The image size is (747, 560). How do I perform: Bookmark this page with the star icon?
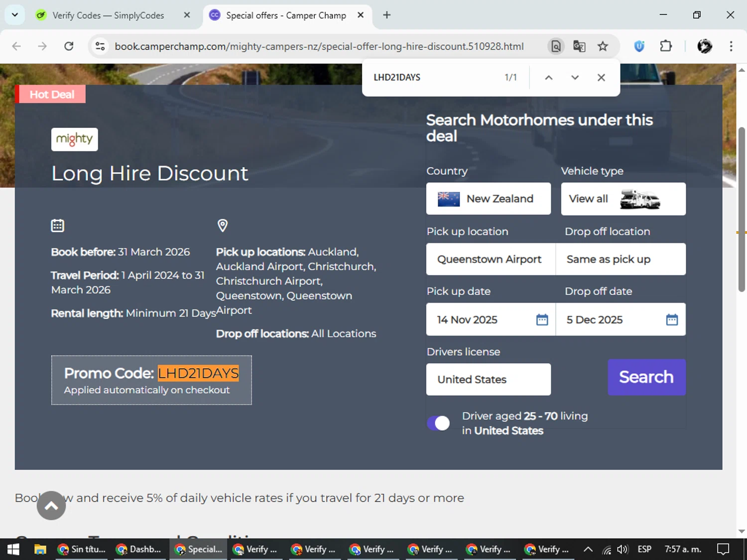point(603,46)
